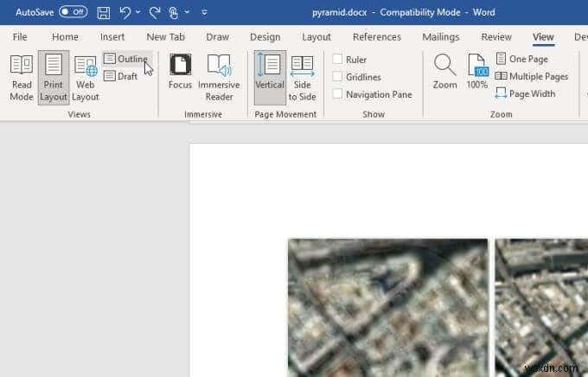Click the Save icon in title bar
Screen dimensions: 588x377
(104, 13)
